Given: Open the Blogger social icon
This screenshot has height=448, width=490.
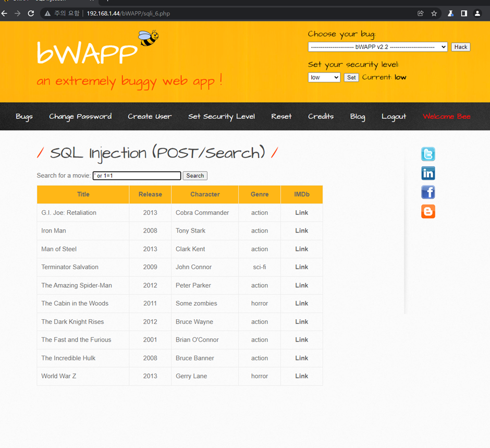Looking at the screenshot, I should coord(428,212).
